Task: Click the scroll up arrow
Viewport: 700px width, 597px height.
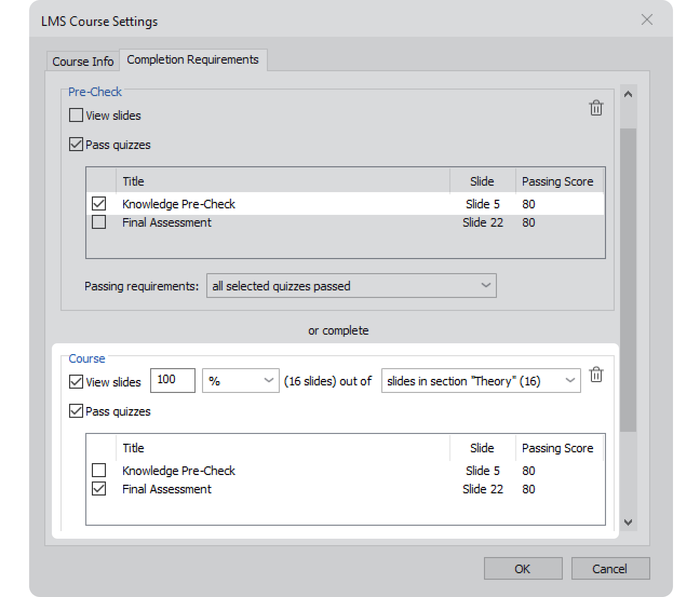Action: (x=628, y=94)
